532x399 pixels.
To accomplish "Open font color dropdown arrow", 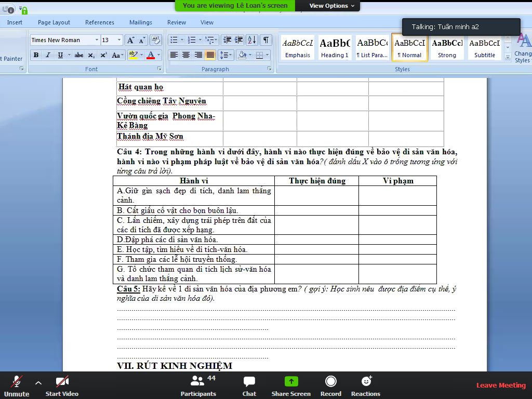I will coord(158,55).
